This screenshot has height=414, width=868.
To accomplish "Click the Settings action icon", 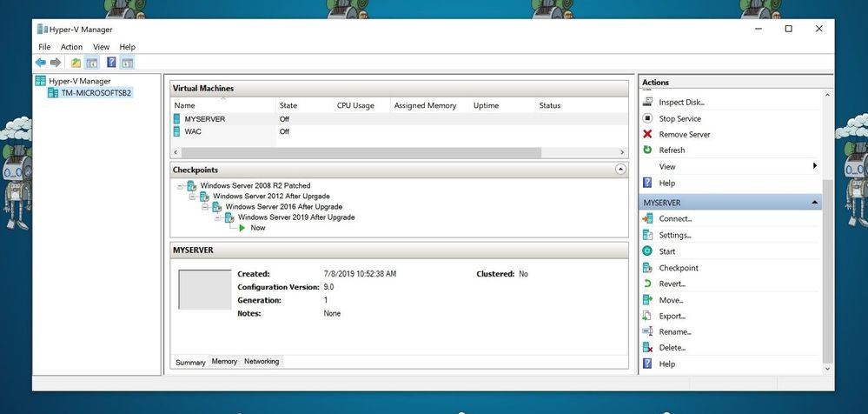I will (x=647, y=235).
